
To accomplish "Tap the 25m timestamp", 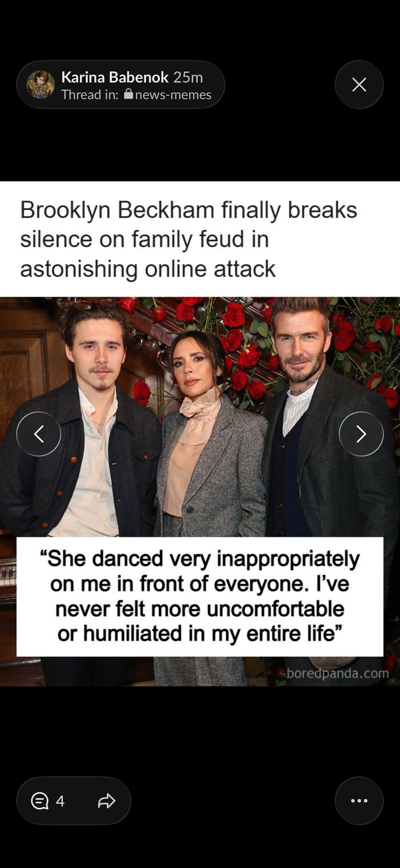I will point(188,77).
